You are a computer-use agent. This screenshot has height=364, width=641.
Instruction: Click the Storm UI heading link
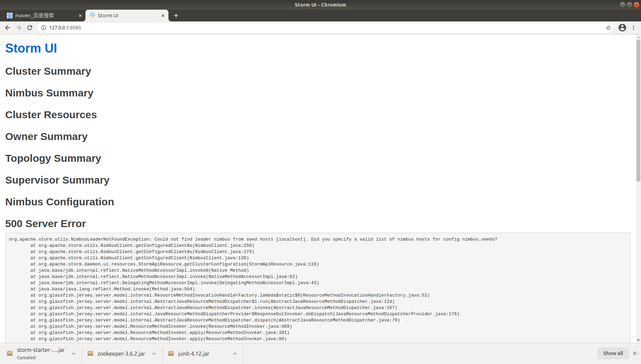pyautogui.click(x=31, y=48)
